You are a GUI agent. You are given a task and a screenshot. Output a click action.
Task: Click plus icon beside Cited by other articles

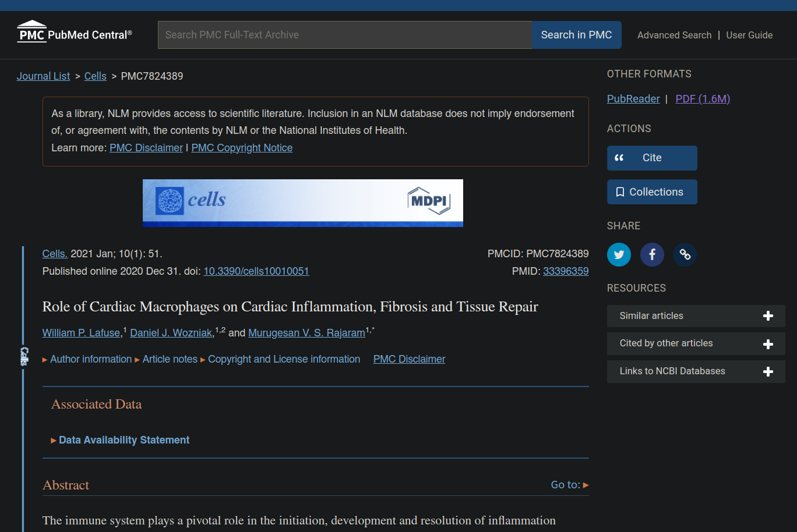point(768,344)
